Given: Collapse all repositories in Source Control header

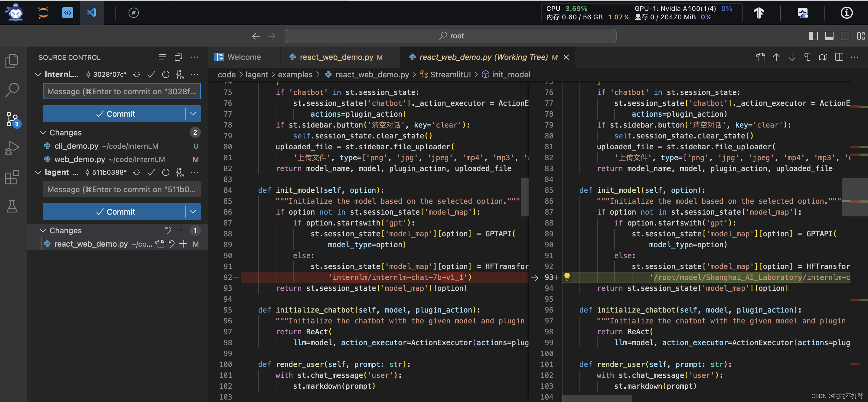Looking at the screenshot, I should click(x=178, y=57).
